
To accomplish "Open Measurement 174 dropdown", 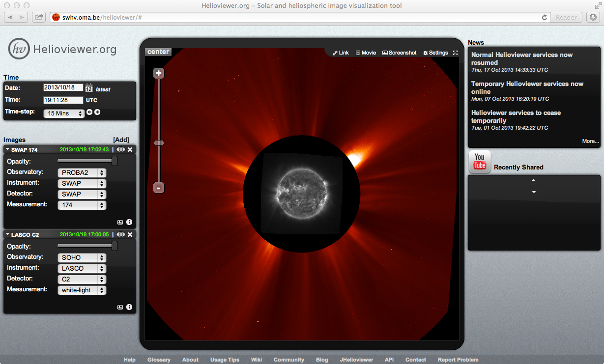I will tap(82, 205).
